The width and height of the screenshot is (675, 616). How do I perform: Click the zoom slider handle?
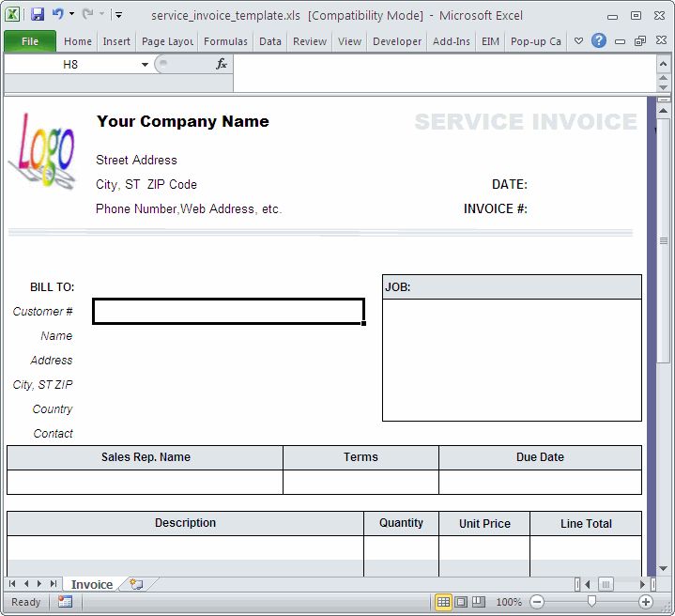[x=591, y=601]
